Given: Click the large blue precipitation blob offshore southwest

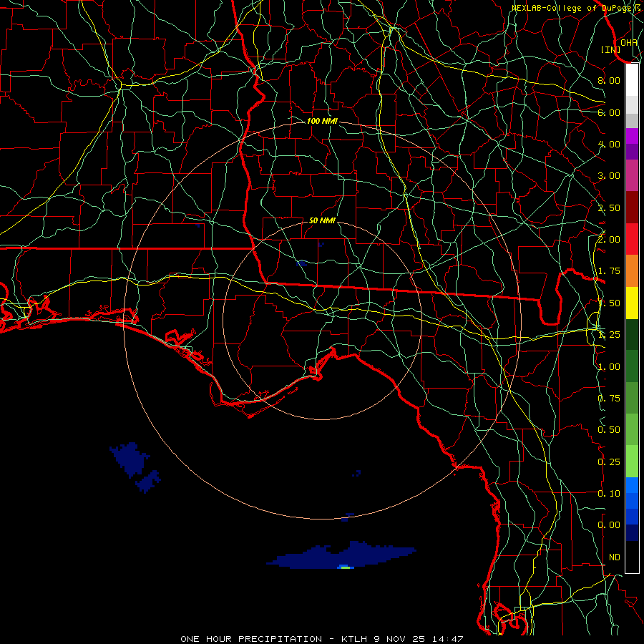Looking at the screenshot, I should pyautogui.click(x=129, y=457).
